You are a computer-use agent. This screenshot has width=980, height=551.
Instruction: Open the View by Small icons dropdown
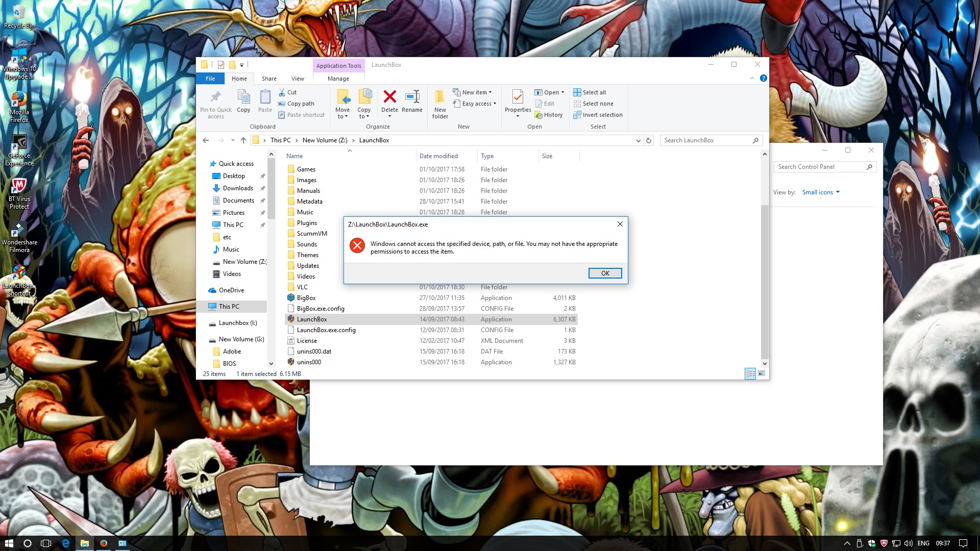click(821, 192)
